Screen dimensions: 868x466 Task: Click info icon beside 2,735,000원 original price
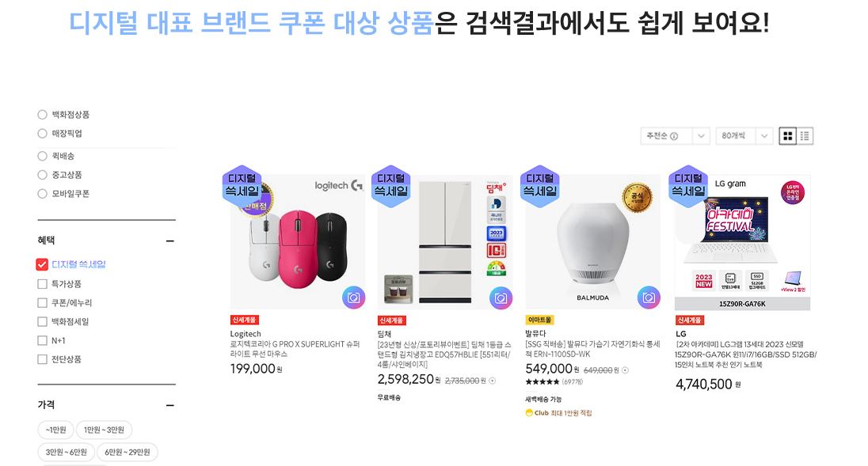(x=492, y=381)
